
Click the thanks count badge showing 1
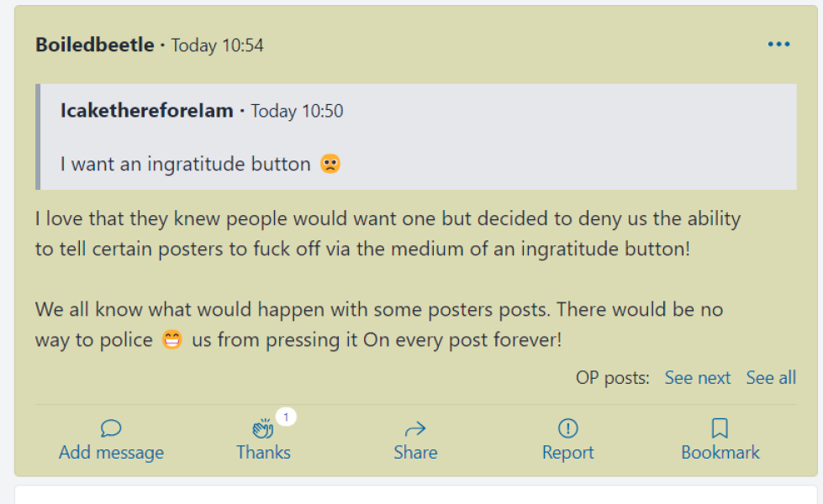286,417
